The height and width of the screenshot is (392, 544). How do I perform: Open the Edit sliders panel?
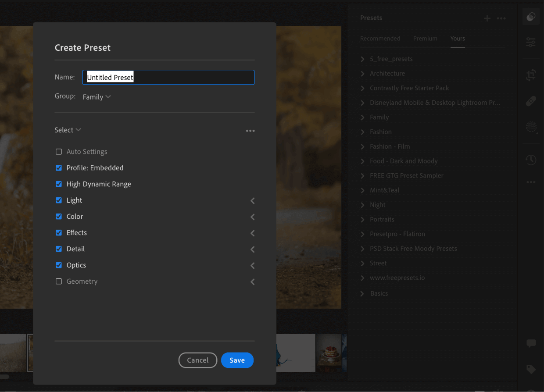[531, 42]
